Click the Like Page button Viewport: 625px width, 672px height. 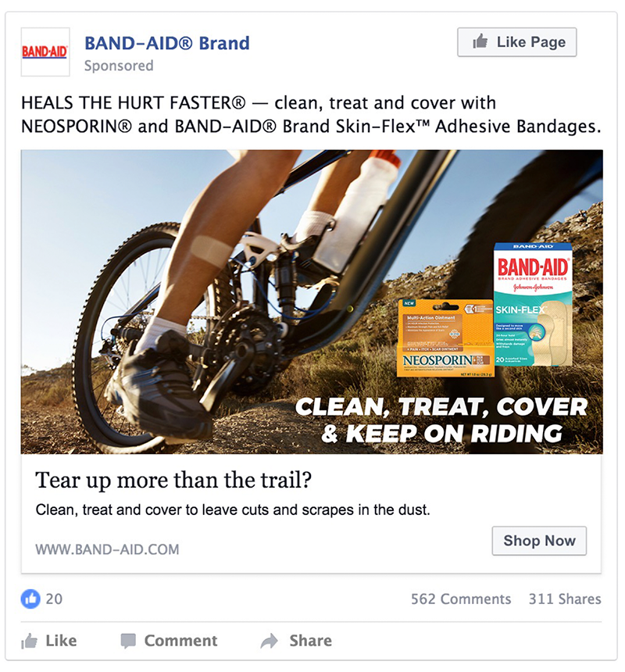(517, 42)
